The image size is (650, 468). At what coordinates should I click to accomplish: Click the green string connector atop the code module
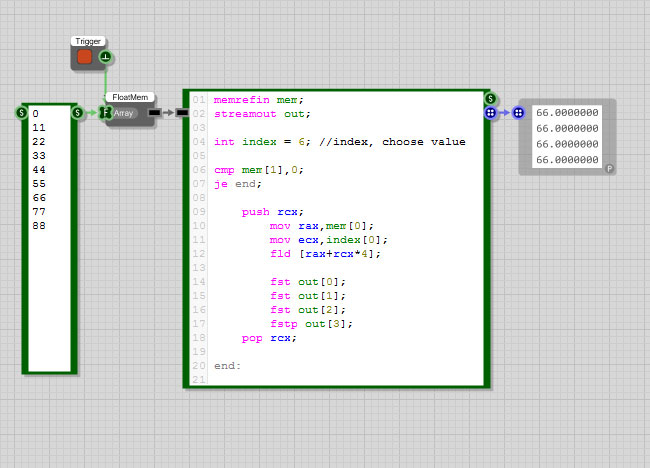(490, 98)
